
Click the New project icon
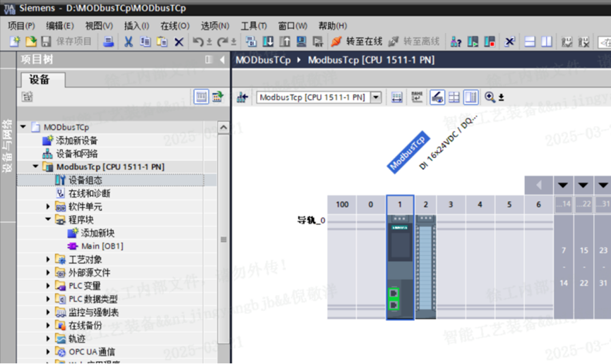tap(14, 41)
